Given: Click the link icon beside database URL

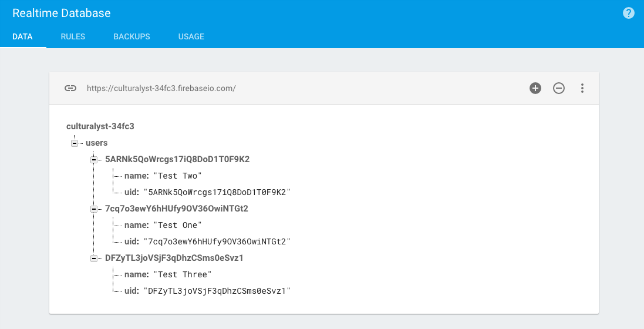Looking at the screenshot, I should pyautogui.click(x=70, y=88).
